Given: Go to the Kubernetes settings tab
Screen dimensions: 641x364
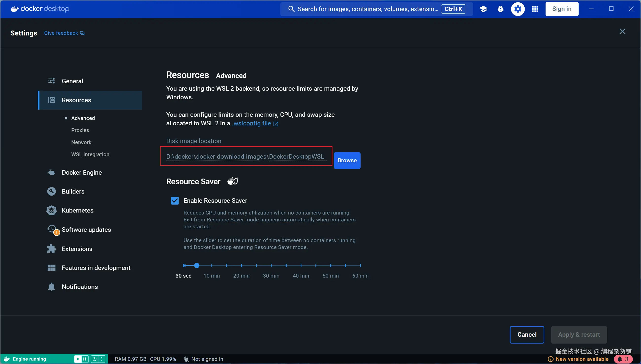Looking at the screenshot, I should click(77, 211).
